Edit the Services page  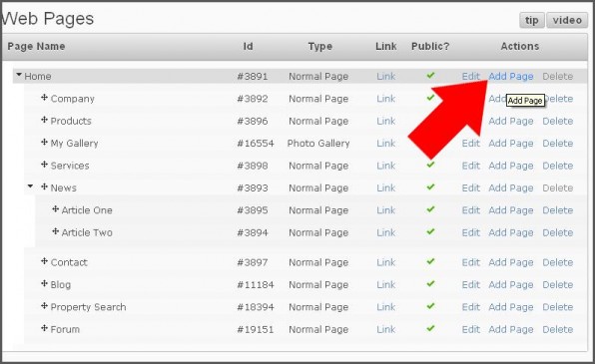click(x=471, y=166)
